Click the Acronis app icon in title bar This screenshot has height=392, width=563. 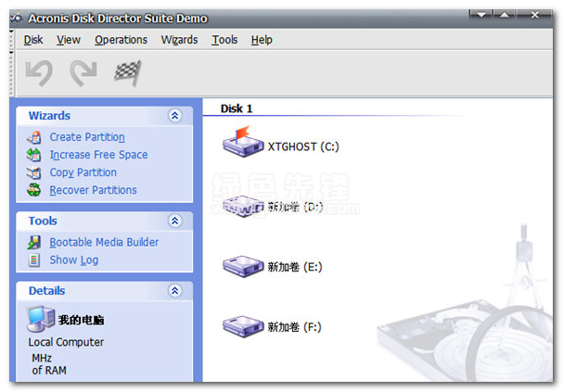pyautogui.click(x=17, y=18)
